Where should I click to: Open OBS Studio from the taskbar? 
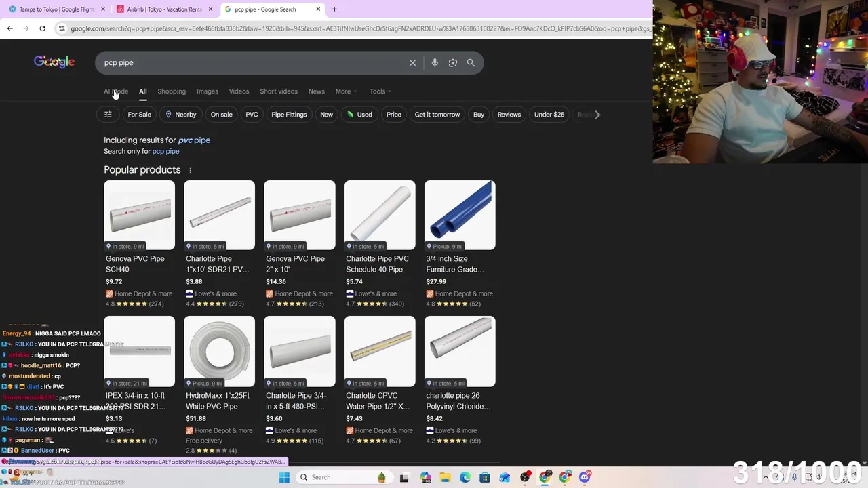pos(525,477)
